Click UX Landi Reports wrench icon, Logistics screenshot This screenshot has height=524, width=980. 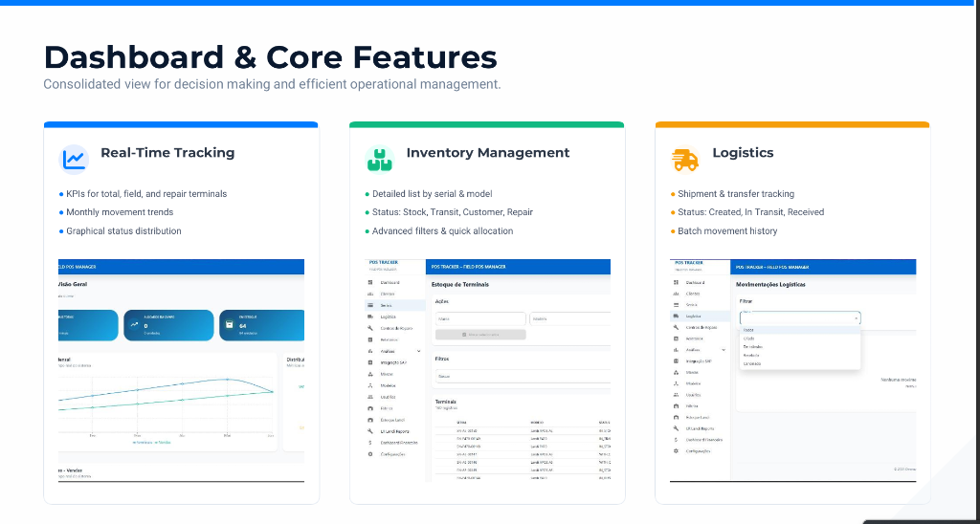point(676,428)
